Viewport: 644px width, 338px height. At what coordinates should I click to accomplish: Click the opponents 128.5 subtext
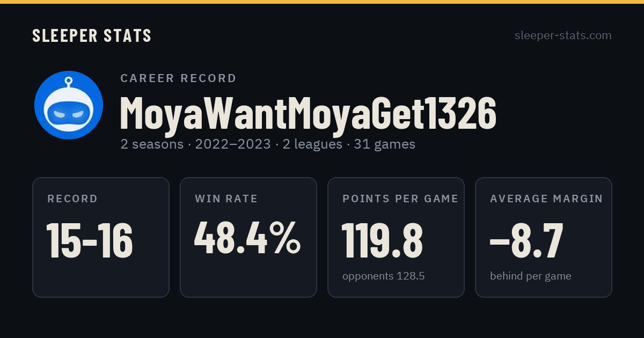point(384,276)
